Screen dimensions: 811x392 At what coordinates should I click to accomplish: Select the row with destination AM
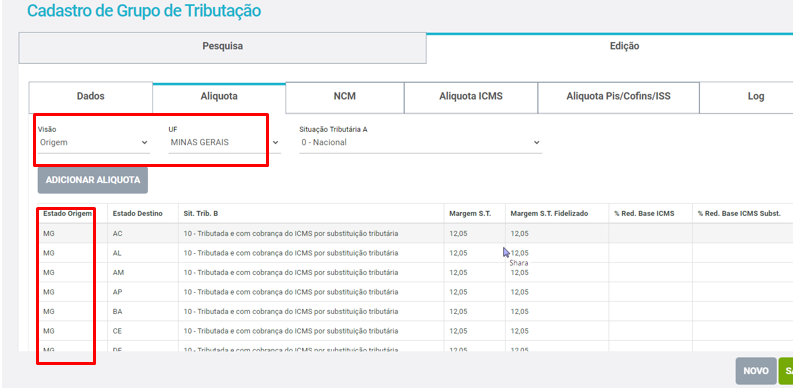(x=415, y=273)
